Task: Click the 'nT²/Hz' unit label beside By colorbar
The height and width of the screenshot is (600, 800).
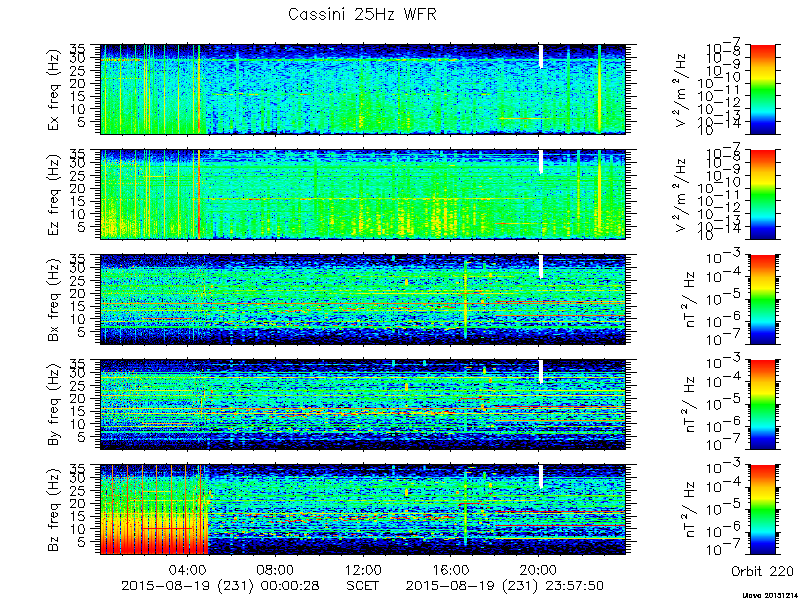Action: pyautogui.click(x=690, y=405)
